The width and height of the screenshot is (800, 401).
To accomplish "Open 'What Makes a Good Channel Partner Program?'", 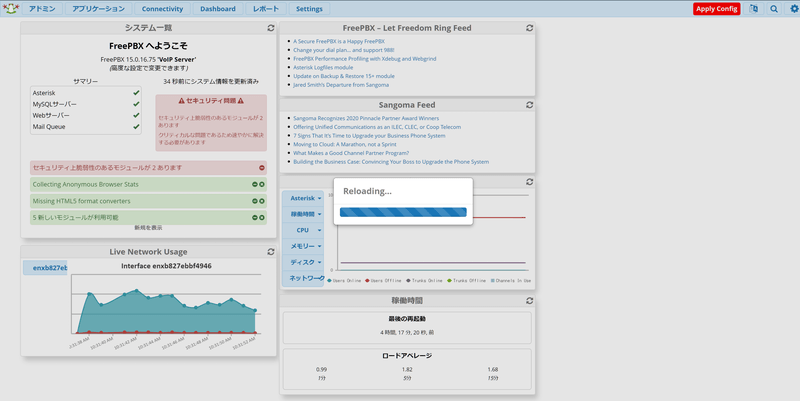I will tap(351, 153).
